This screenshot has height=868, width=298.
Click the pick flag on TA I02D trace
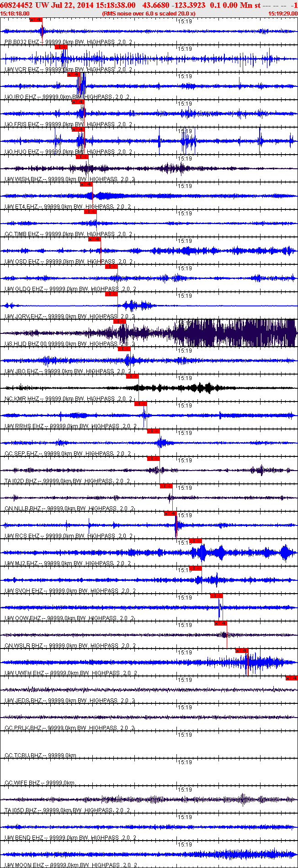[x=154, y=459]
